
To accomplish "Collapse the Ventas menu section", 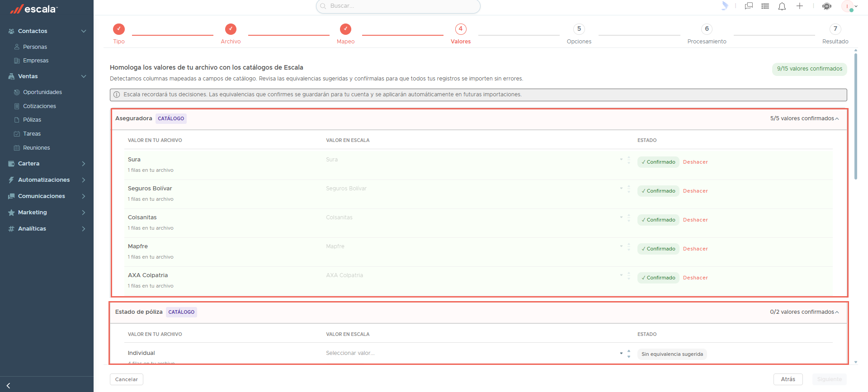I will coord(84,76).
